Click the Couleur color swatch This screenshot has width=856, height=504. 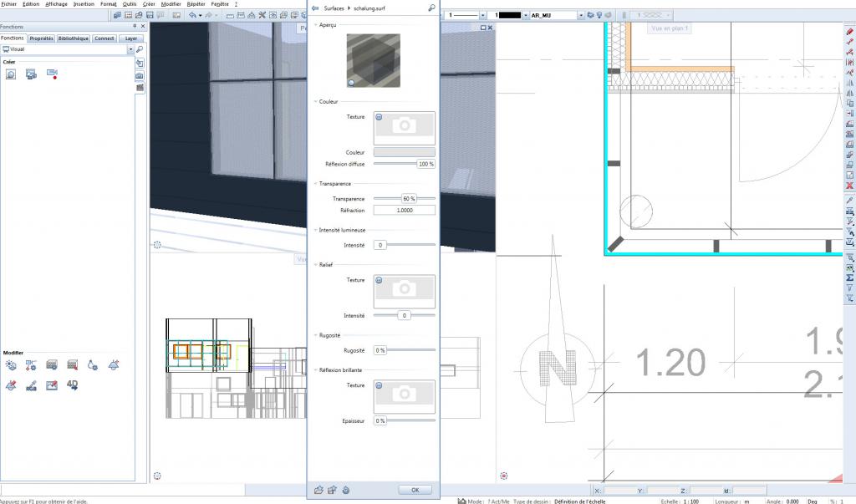coord(405,152)
